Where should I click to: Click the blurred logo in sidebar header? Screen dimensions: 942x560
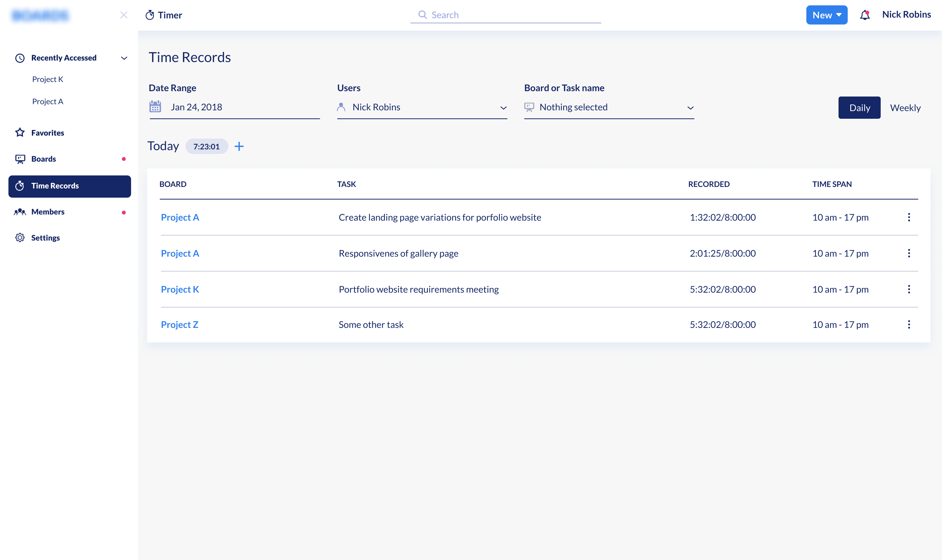tap(40, 15)
